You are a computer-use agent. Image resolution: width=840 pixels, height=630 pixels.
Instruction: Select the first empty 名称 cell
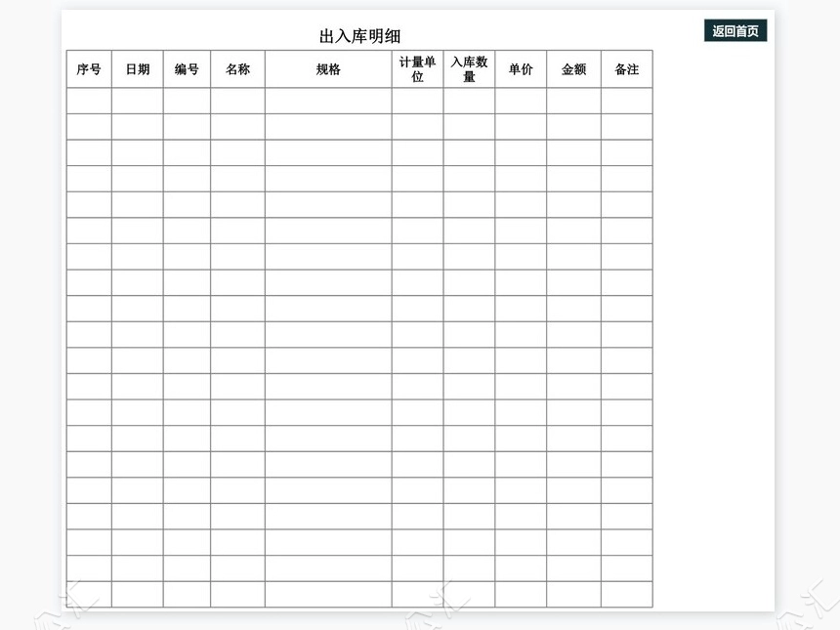(x=235, y=99)
